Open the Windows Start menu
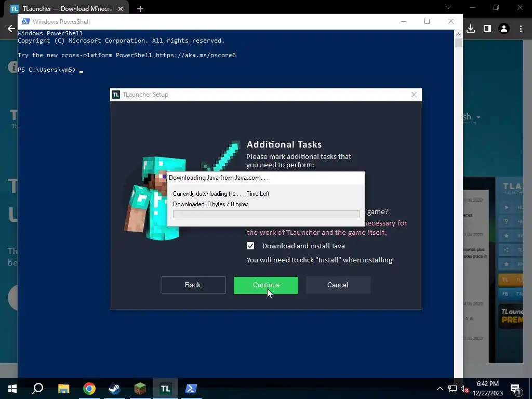This screenshot has height=399, width=532. point(12,389)
